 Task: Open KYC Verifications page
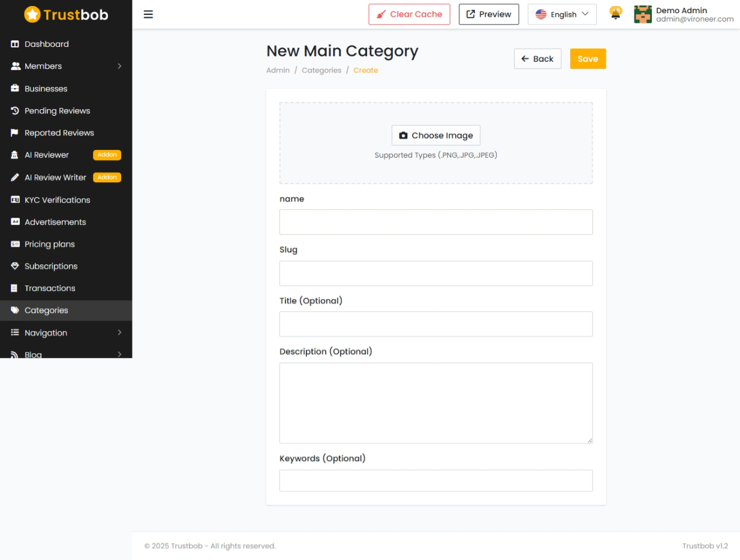coord(66,200)
